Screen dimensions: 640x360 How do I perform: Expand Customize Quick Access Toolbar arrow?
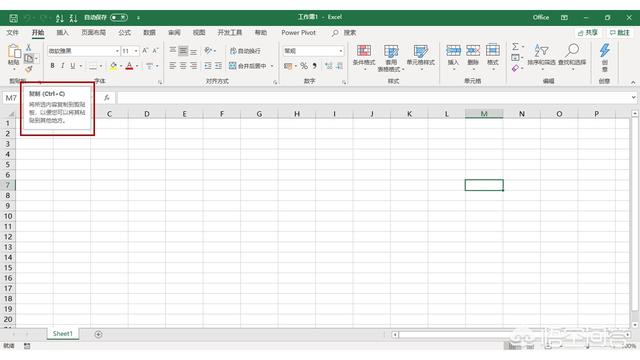pos(138,18)
